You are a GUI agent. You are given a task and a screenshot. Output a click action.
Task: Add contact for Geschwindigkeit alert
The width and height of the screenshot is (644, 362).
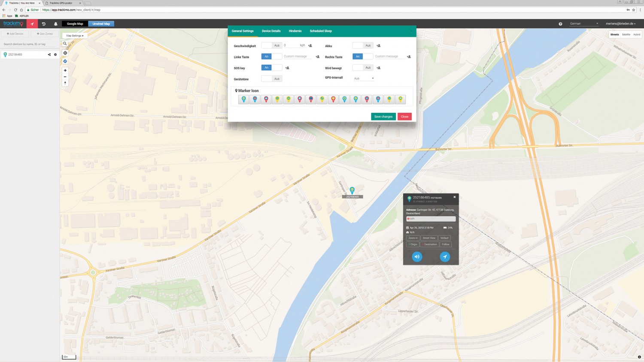310,45
